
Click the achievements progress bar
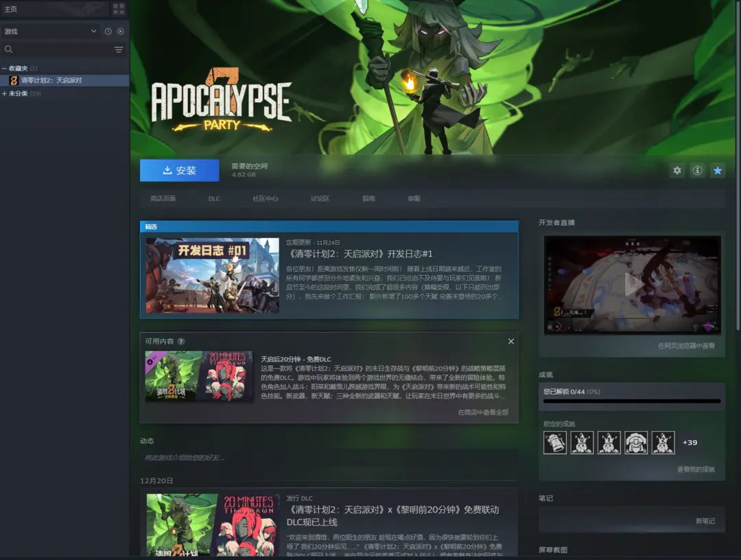[632, 401]
